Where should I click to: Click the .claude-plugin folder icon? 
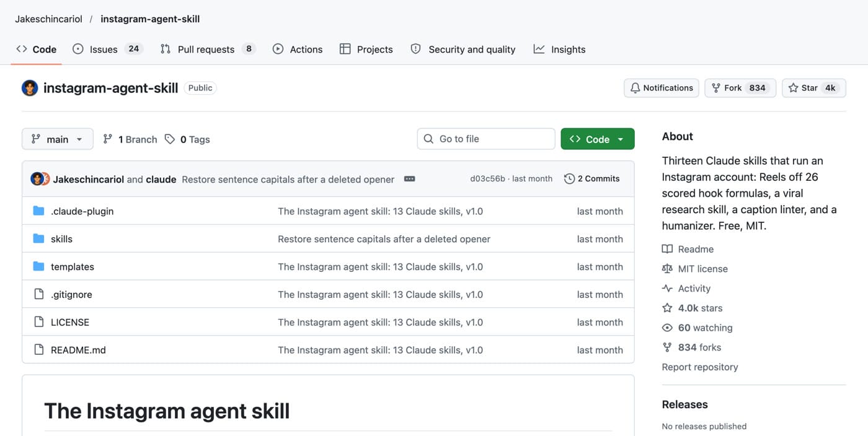[x=39, y=211]
